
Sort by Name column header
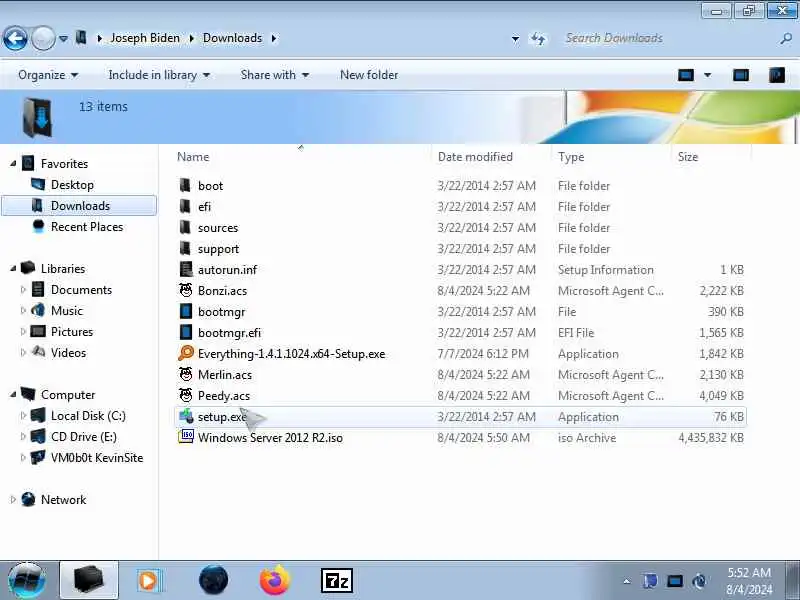tap(193, 157)
